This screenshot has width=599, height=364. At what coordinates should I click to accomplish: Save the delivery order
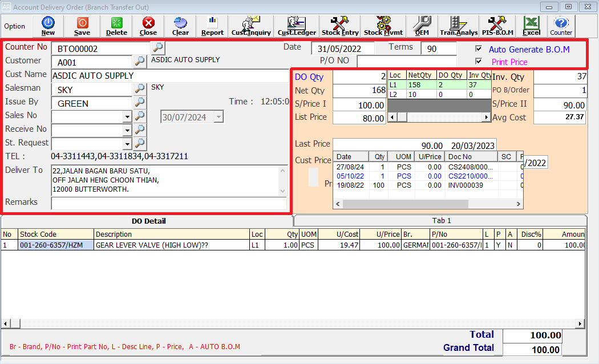[x=82, y=26]
